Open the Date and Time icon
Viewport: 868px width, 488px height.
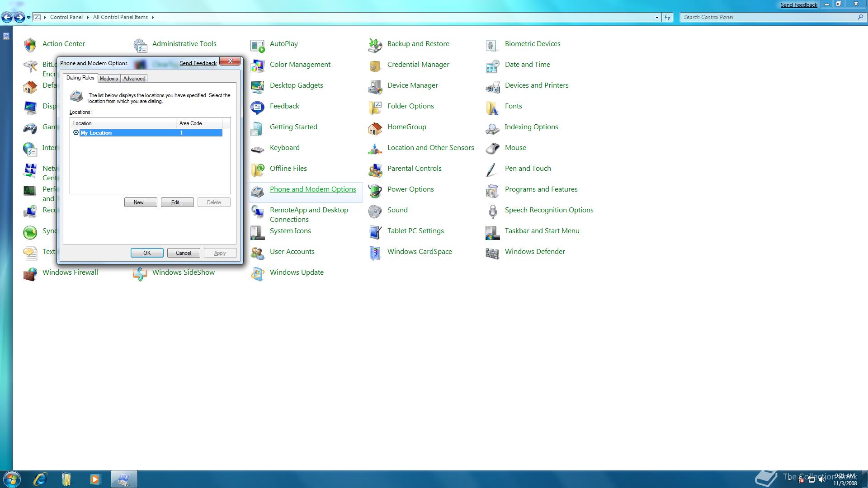pos(492,66)
